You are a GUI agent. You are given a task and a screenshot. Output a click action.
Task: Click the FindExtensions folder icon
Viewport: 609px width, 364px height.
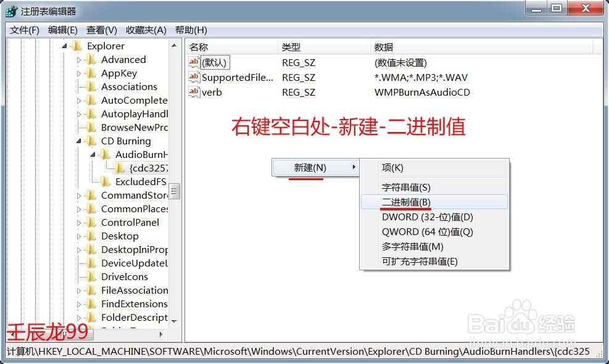click(x=91, y=304)
